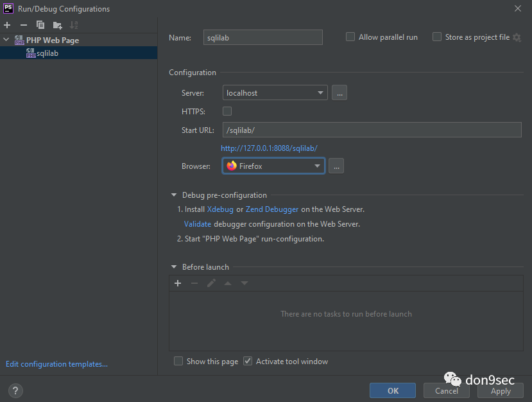Image resolution: width=532 pixels, height=402 pixels.
Task: Open the Browser dropdown showing Firefox
Action: [x=273, y=166]
